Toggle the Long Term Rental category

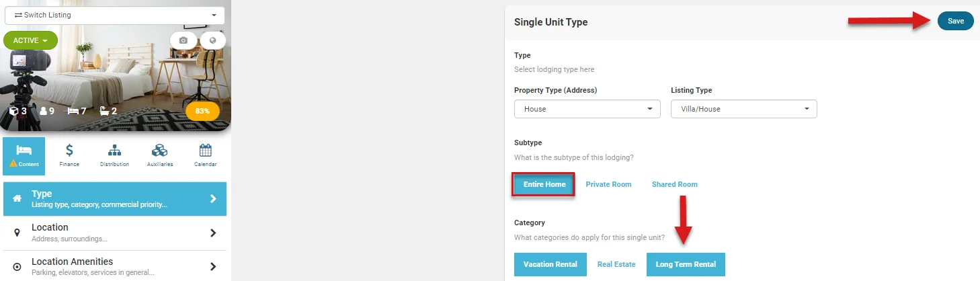686,264
